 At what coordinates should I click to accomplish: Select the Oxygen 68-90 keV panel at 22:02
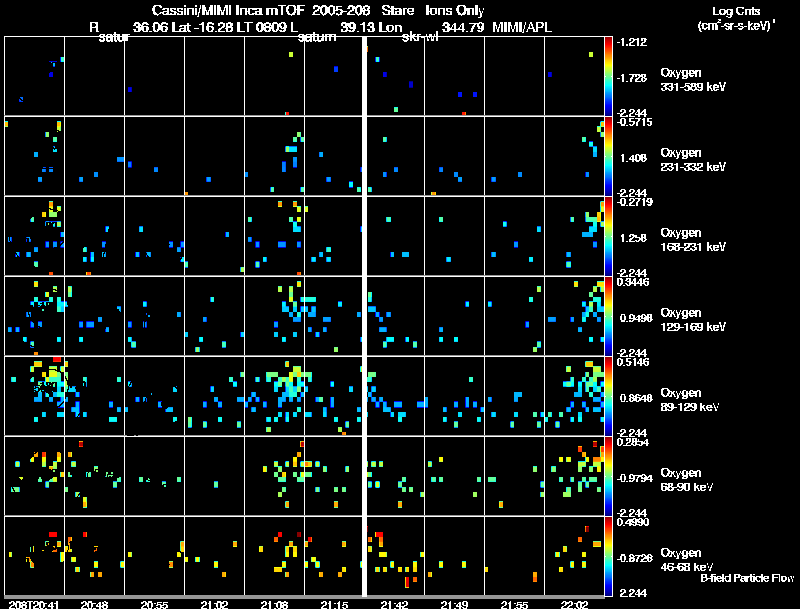(x=574, y=476)
